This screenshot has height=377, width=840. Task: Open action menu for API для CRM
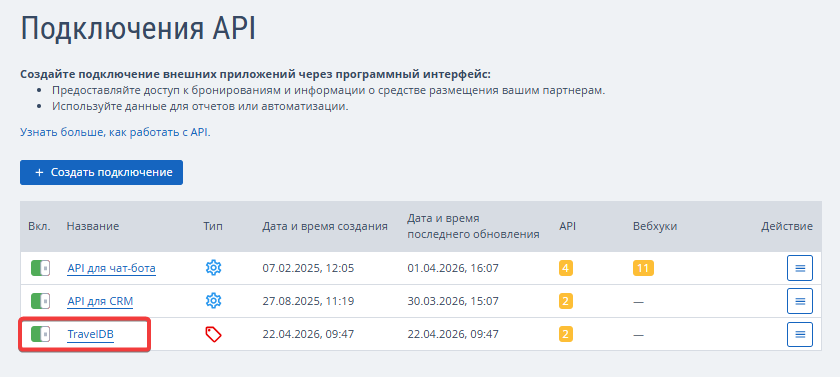pyautogui.click(x=800, y=301)
